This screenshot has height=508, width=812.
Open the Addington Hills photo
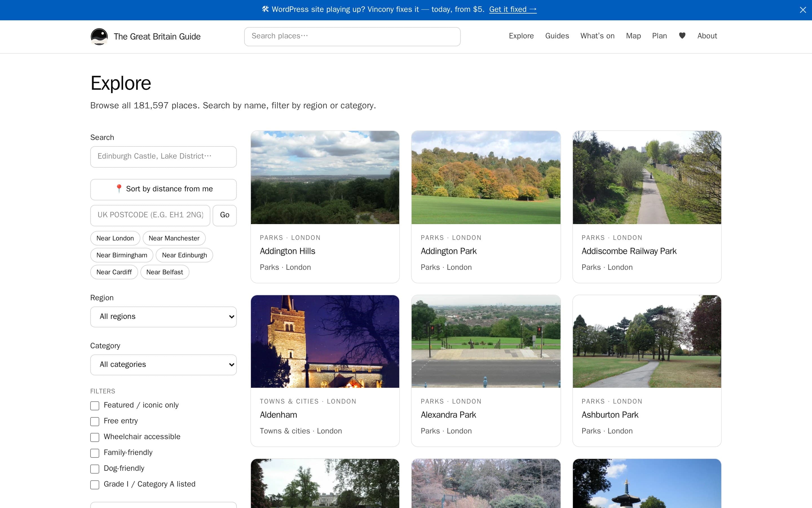point(325,178)
